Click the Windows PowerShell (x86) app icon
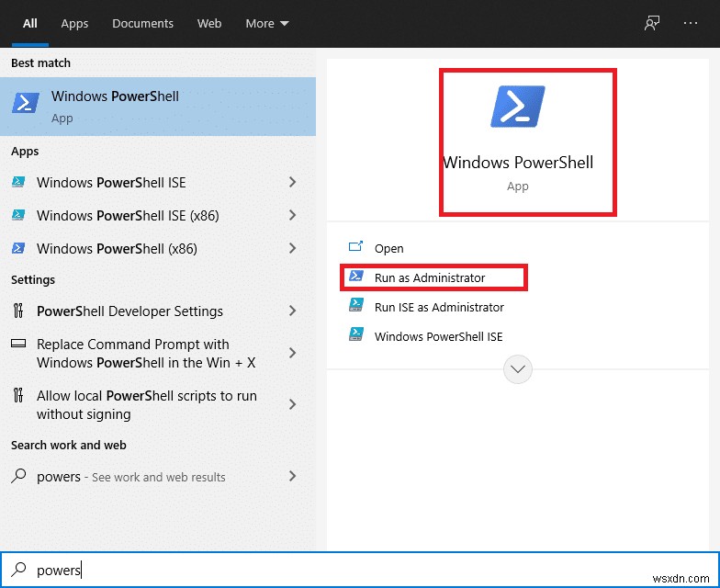Viewport: 720px width, 588px height. click(18, 249)
